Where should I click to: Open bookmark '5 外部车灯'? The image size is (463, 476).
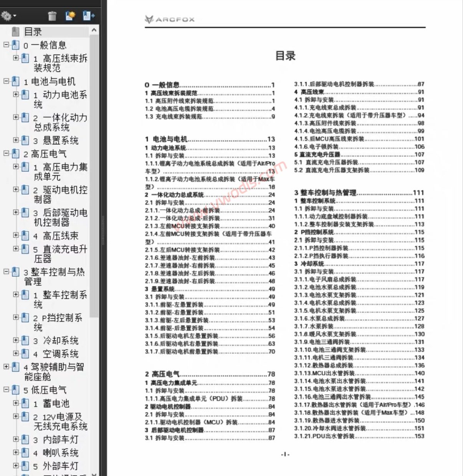pos(56,466)
